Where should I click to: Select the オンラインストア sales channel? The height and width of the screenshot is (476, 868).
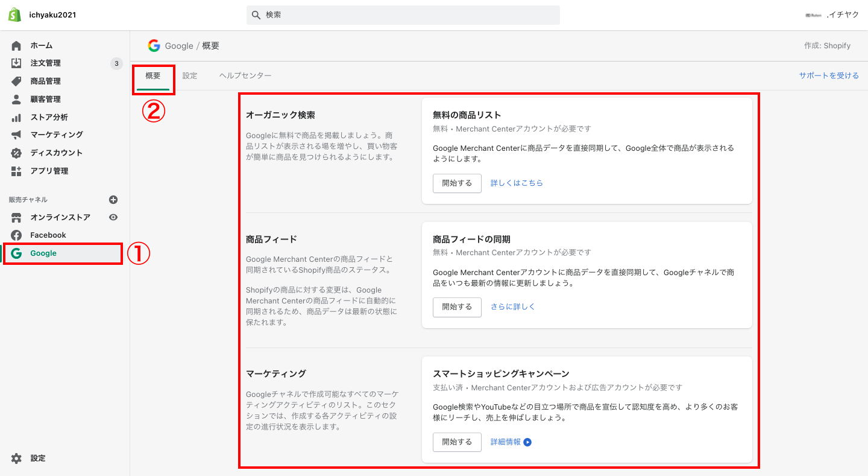(x=60, y=217)
